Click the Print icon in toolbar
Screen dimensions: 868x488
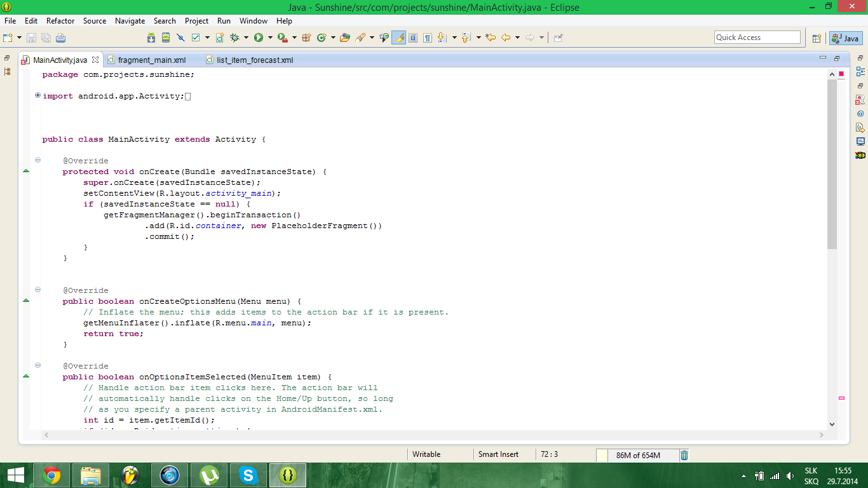[61, 38]
